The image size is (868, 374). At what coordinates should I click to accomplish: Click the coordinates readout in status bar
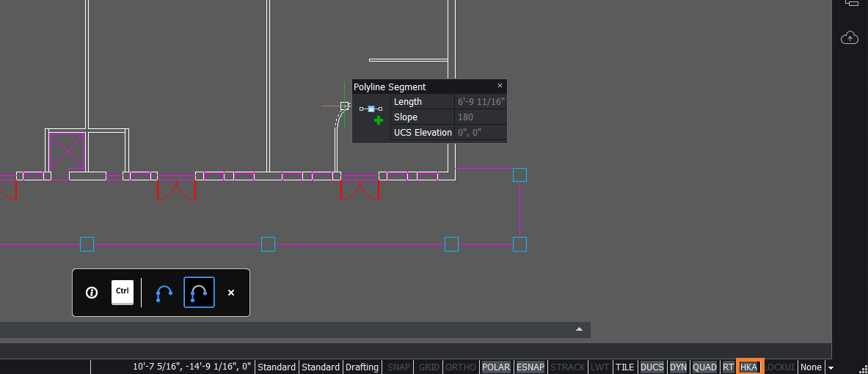[192, 367]
